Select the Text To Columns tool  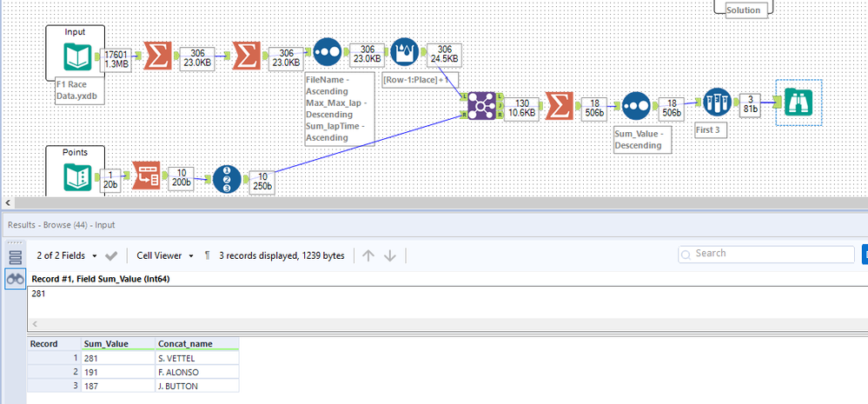point(146,176)
